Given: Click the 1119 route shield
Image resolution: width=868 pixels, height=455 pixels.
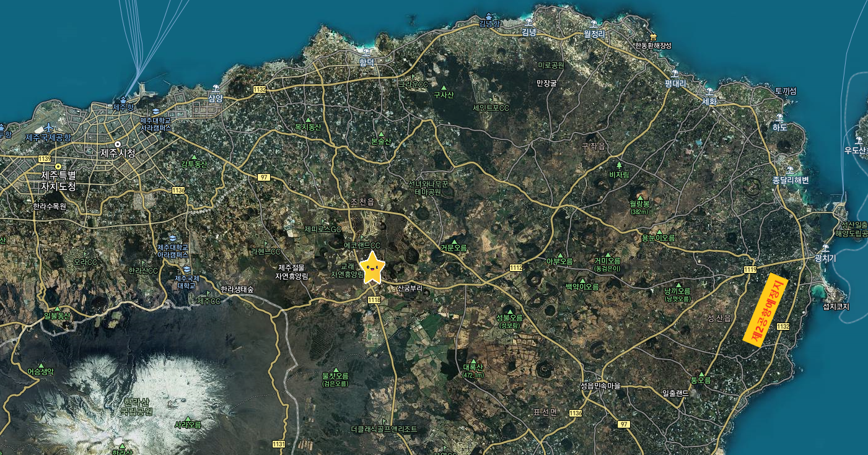Looking at the screenshot, I should [x=750, y=269].
